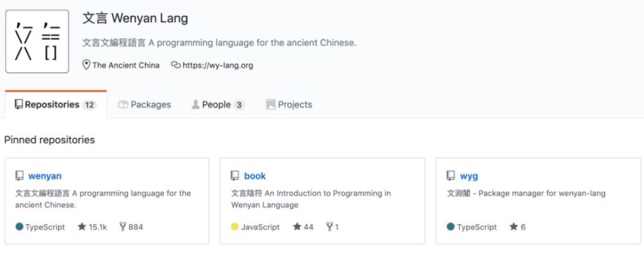The height and width of the screenshot is (266, 644).
Task: Click the repo icon next to wenyan
Action: (x=19, y=176)
